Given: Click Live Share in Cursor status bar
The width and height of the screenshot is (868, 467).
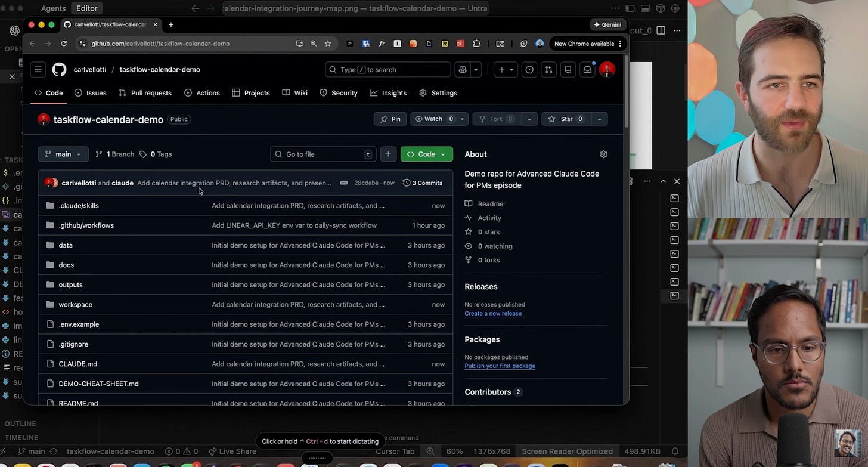Looking at the screenshot, I should point(232,451).
